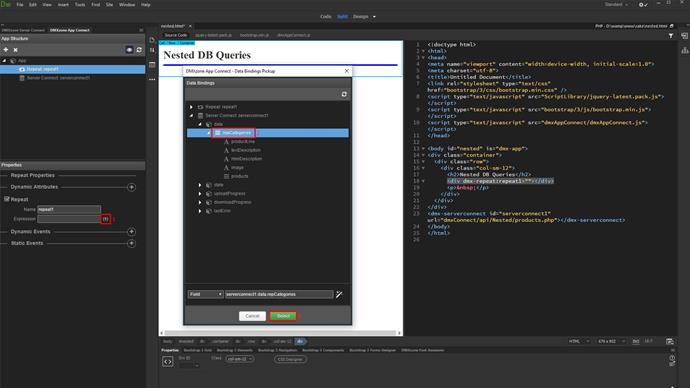Add a Dynamic Event with plus icon
Viewport: 690px width, 388px height.
click(x=131, y=232)
